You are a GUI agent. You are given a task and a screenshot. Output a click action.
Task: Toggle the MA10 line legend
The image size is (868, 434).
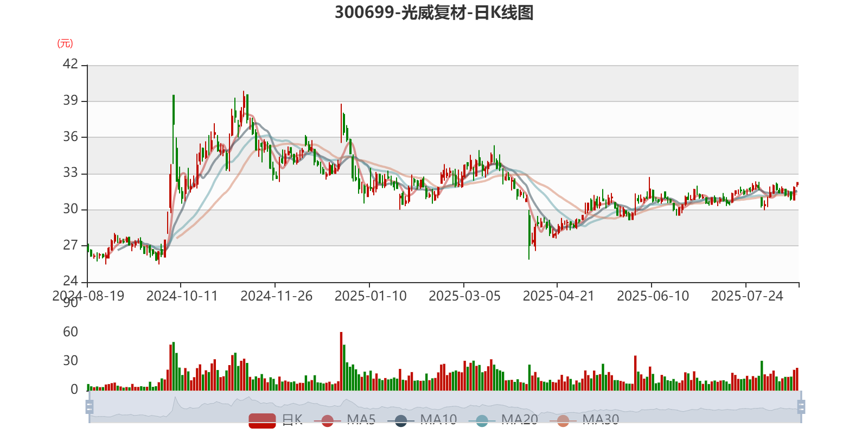pos(422,420)
